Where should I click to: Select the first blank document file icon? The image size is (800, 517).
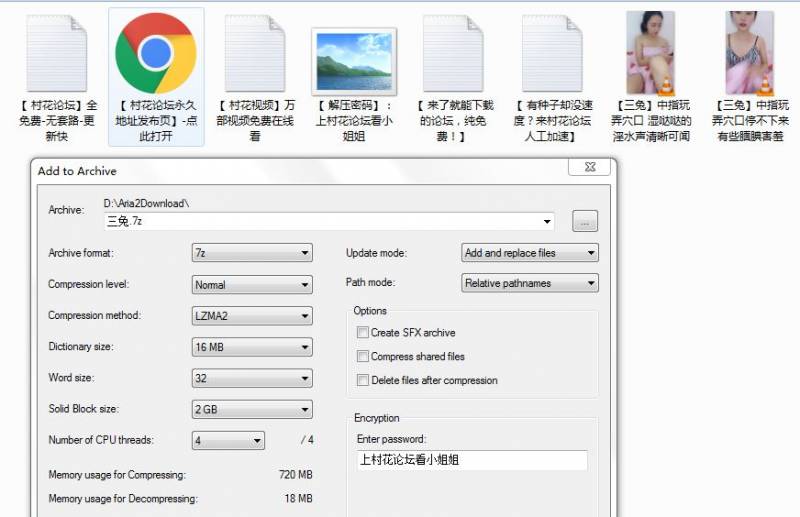[57, 53]
